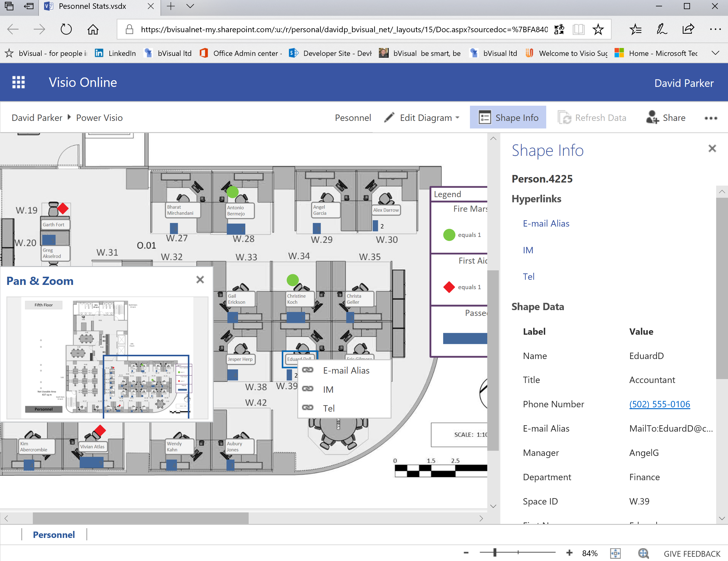Image resolution: width=728 pixels, height=561 pixels.
Task: Select the Alex Darrow person shape
Action: (386, 210)
